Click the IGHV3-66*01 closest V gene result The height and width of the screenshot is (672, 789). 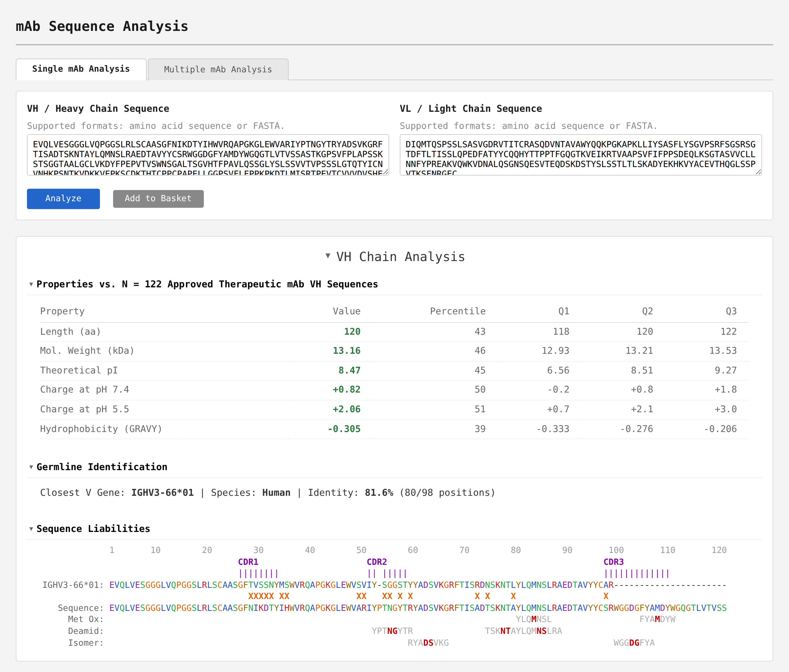point(163,492)
